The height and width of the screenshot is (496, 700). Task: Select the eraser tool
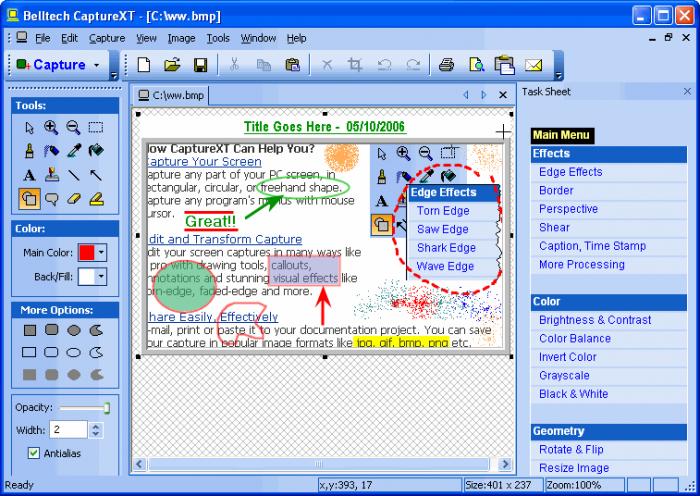pos(74,199)
